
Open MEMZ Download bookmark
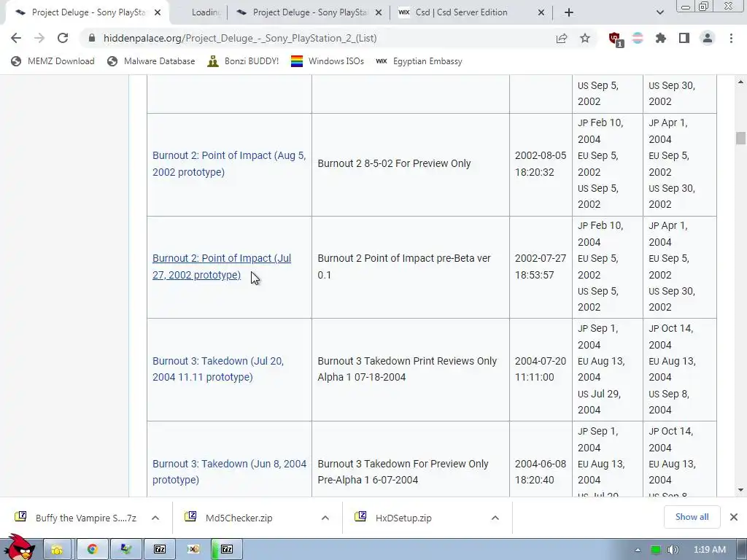[x=53, y=61]
